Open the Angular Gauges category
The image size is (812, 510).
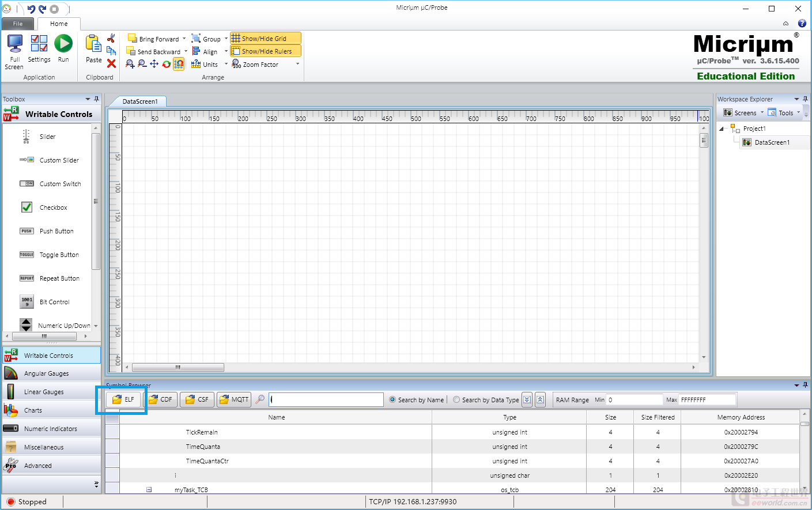(x=51, y=373)
